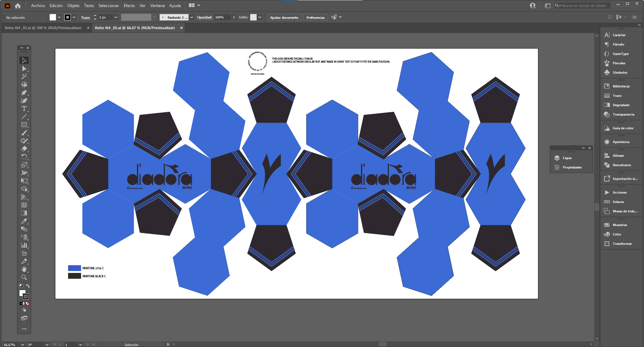Select the Hand tool

[x=24, y=269]
